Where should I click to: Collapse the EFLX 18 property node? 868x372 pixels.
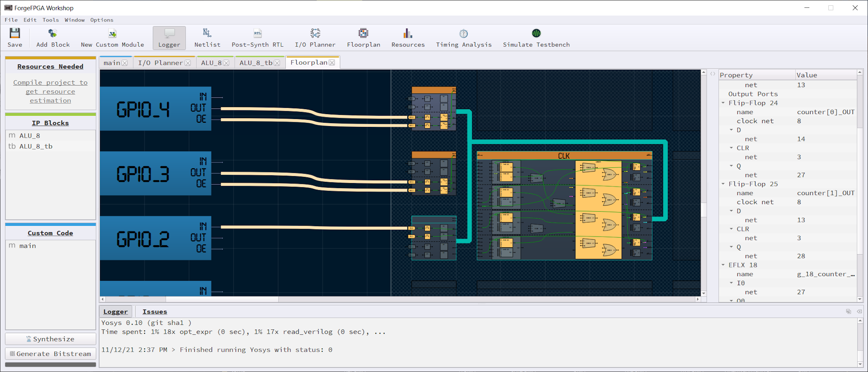(723, 265)
